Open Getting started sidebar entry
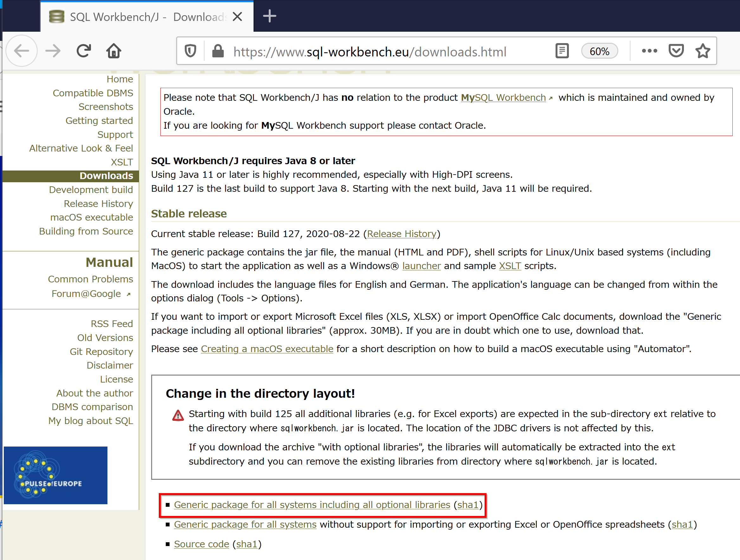Image resolution: width=740 pixels, height=560 pixels. [99, 121]
